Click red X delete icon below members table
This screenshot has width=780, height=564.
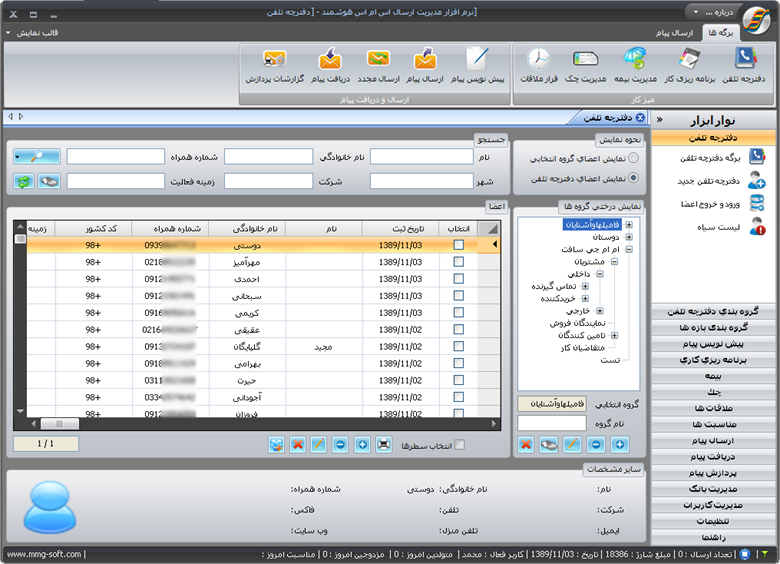[297, 445]
